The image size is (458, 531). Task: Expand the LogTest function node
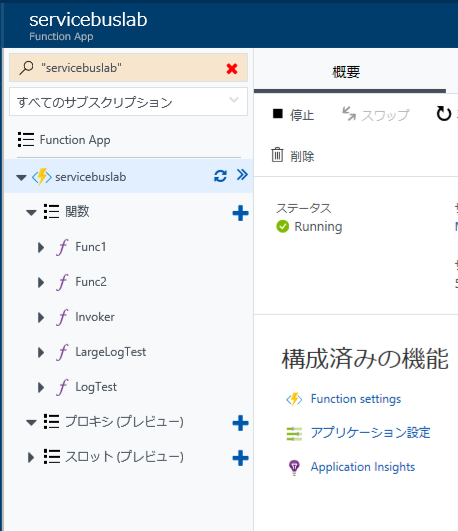(x=41, y=387)
